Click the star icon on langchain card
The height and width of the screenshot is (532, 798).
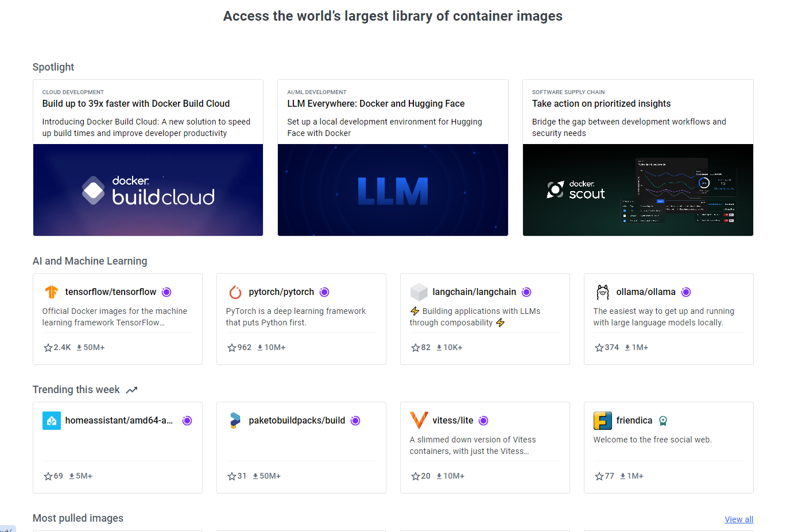point(416,348)
